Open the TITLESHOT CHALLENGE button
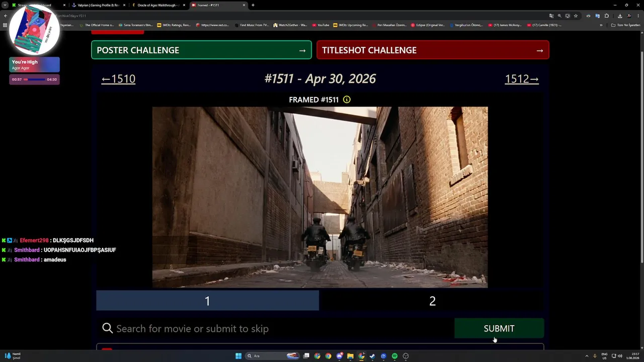Viewport: 644px width, 362px height. [x=433, y=50]
